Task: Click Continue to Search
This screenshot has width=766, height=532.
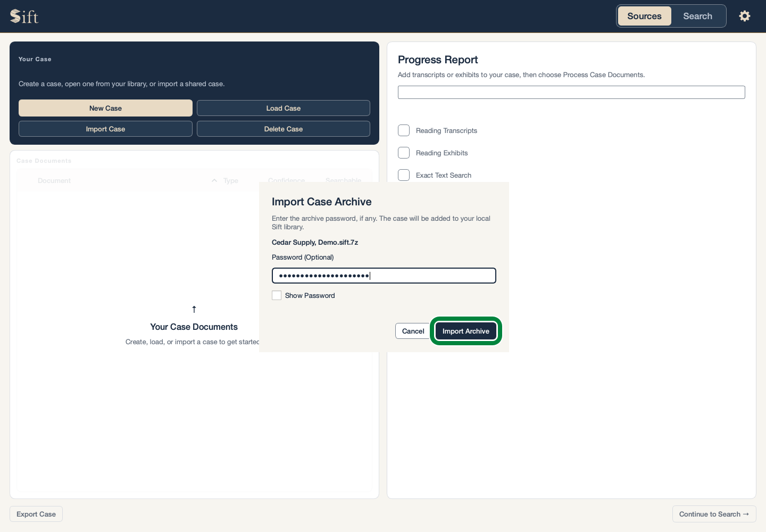Action: pyautogui.click(x=714, y=514)
